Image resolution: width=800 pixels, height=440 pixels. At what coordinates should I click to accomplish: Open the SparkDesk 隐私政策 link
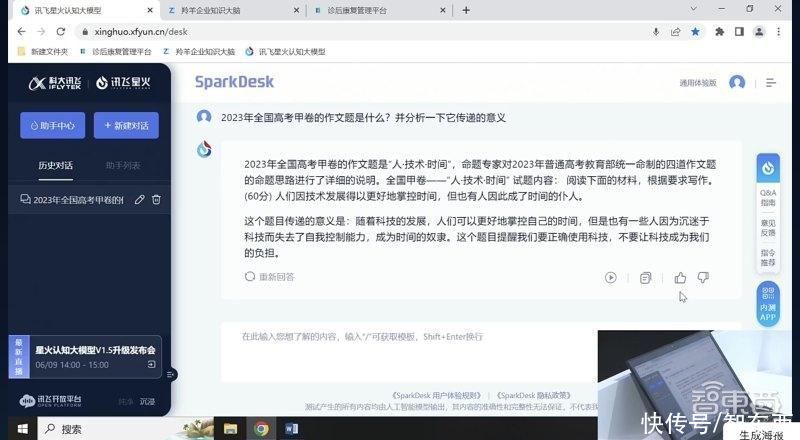534,395
